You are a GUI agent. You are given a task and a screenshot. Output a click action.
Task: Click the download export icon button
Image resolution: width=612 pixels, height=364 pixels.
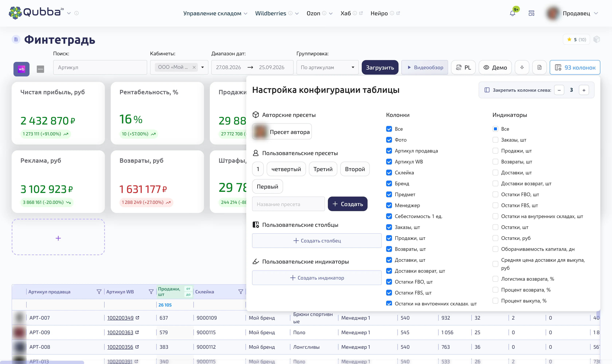click(522, 67)
